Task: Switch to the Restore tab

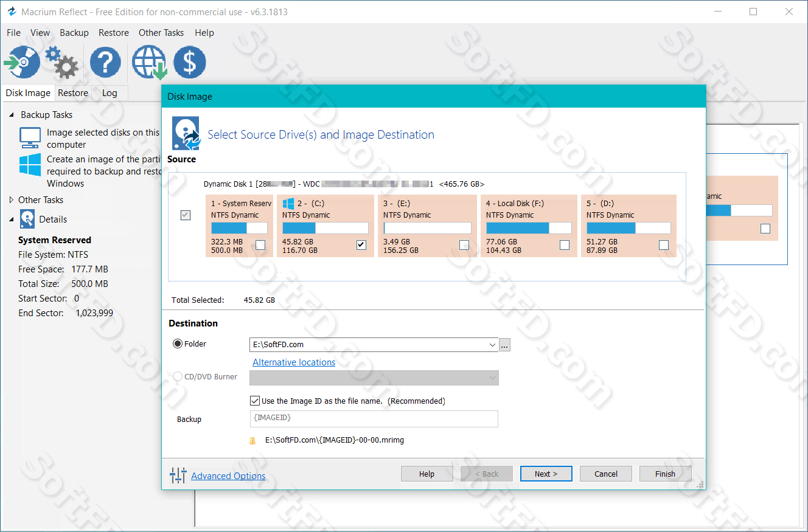Action: 73,93
